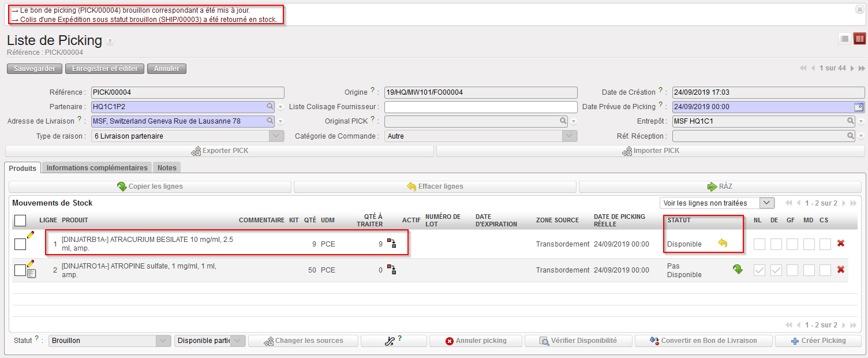Click pencil edit icon for ATROPINE line
868x358 pixels.
click(x=31, y=263)
